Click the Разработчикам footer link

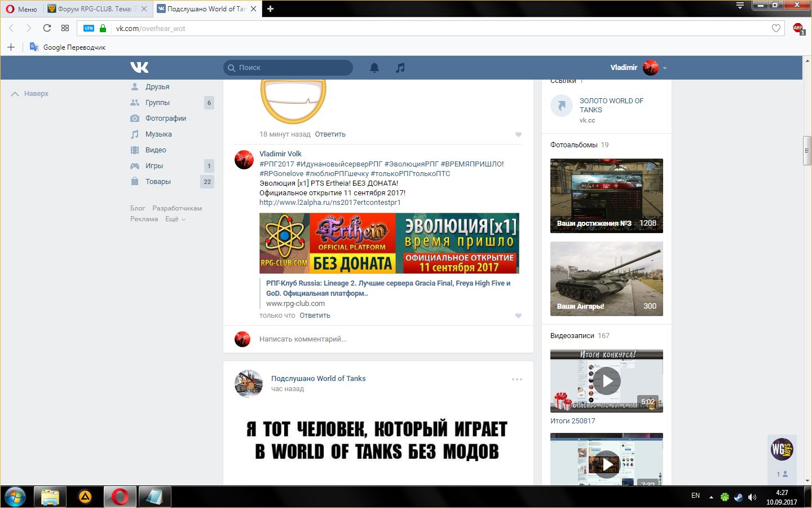point(177,208)
